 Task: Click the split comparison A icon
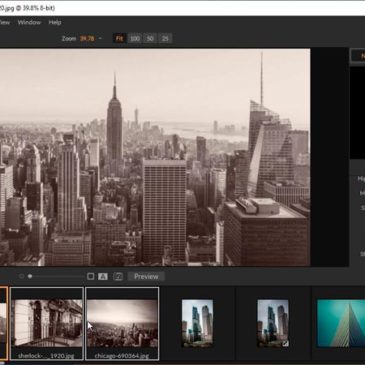(103, 276)
